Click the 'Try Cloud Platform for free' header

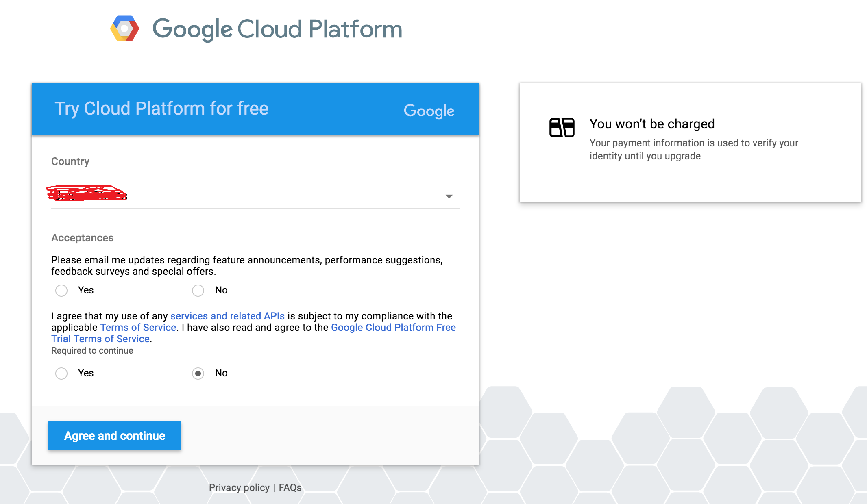coord(161,109)
